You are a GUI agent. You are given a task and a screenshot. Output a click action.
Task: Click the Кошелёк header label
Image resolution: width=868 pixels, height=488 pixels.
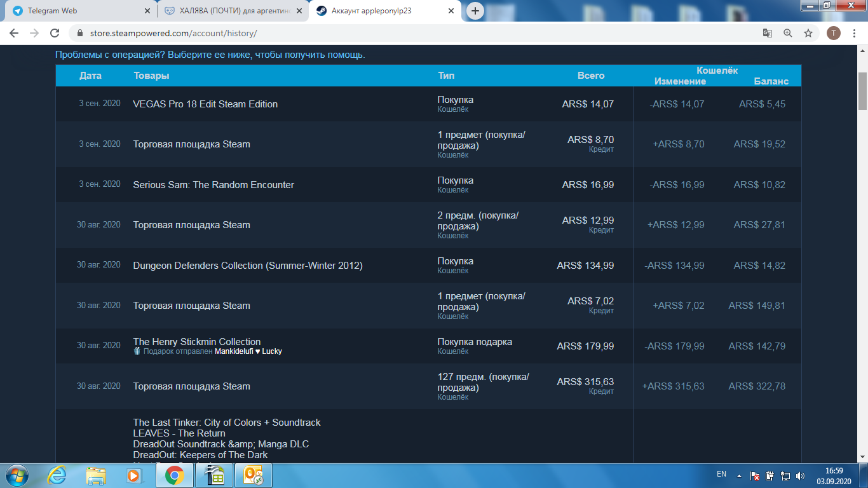coord(717,71)
